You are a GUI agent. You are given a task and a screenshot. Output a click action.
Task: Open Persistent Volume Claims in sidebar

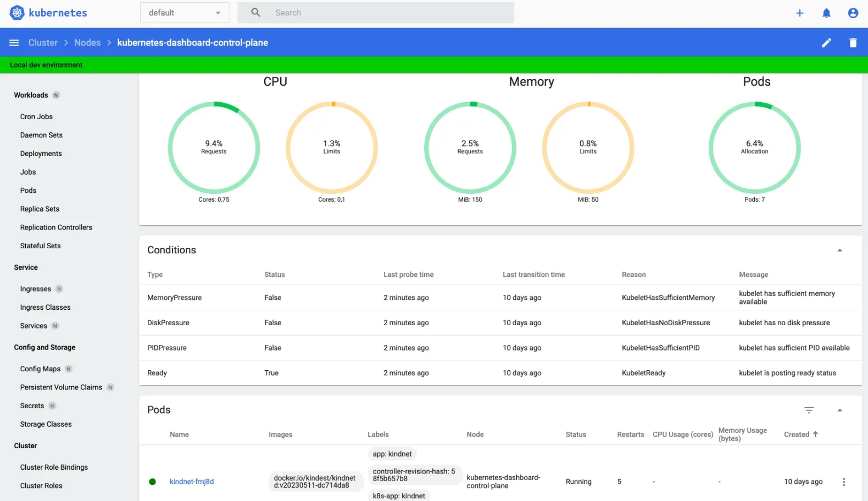(x=61, y=387)
